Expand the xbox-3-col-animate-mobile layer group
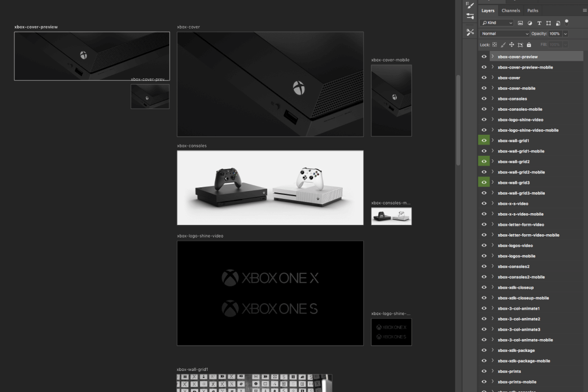588x392 pixels. [492, 340]
